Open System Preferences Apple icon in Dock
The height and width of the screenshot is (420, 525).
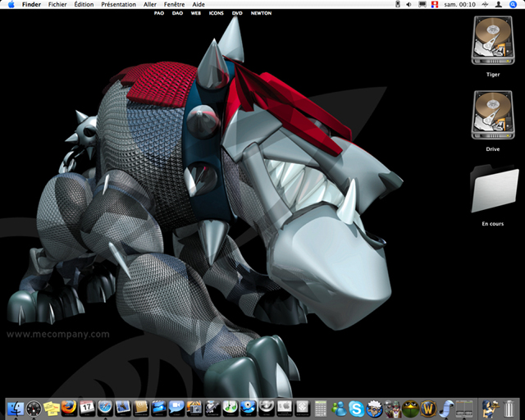coord(285,409)
